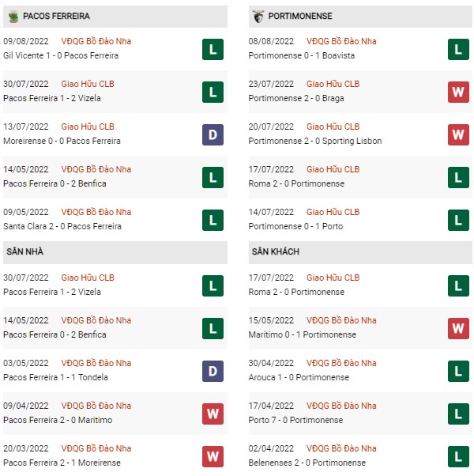Open the Pacos Ferreira 2-1 Moreirense match row

coord(115,456)
